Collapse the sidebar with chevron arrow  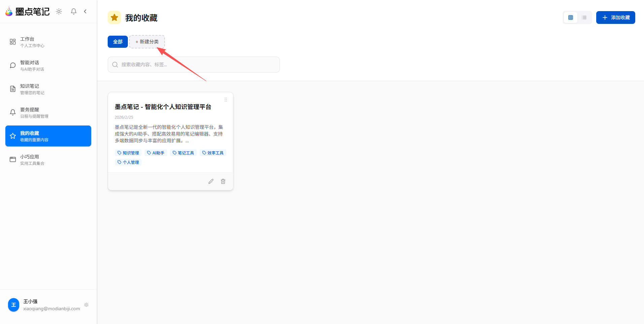coord(85,11)
